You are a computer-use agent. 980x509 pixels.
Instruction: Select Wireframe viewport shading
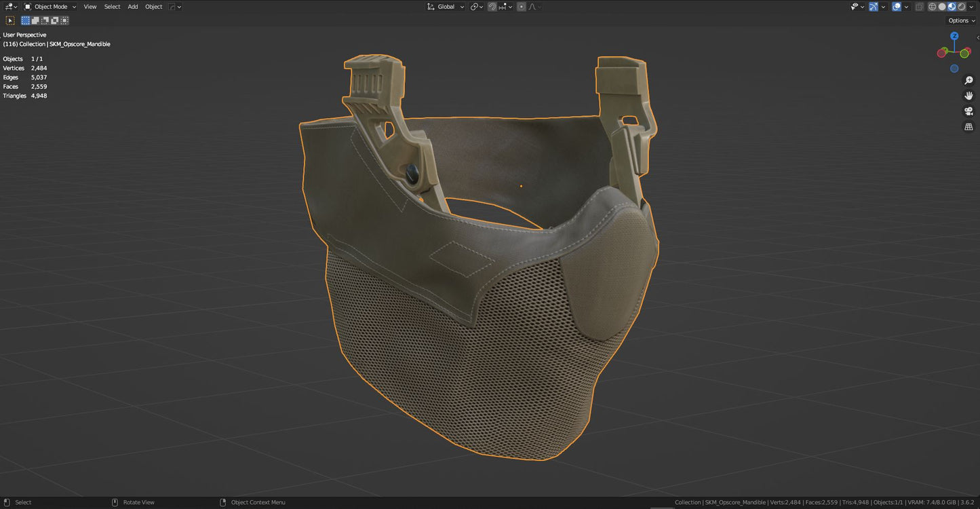[932, 7]
